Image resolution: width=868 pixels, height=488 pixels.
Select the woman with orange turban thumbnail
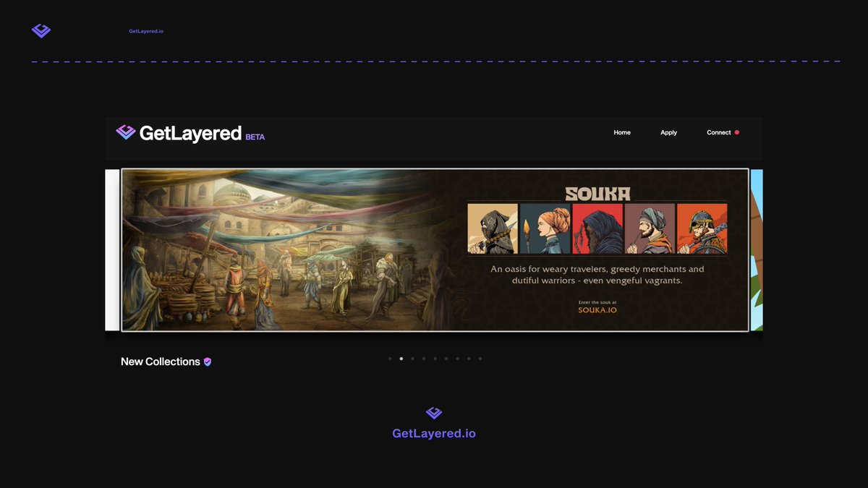pos(545,228)
